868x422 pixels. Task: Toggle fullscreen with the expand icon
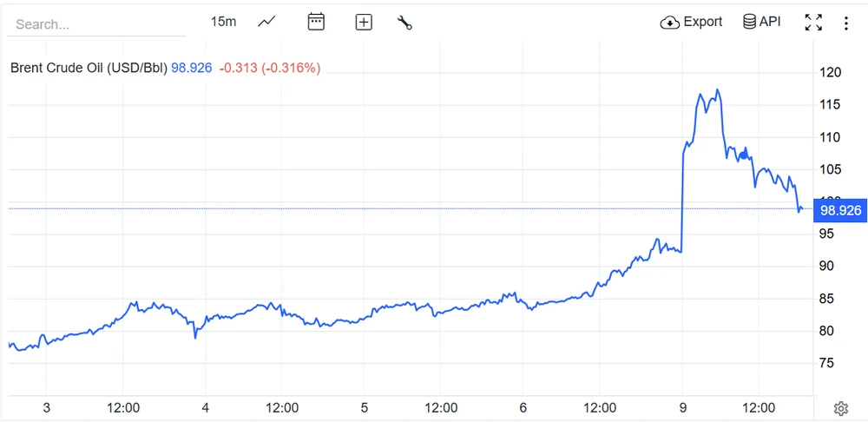pos(813,23)
